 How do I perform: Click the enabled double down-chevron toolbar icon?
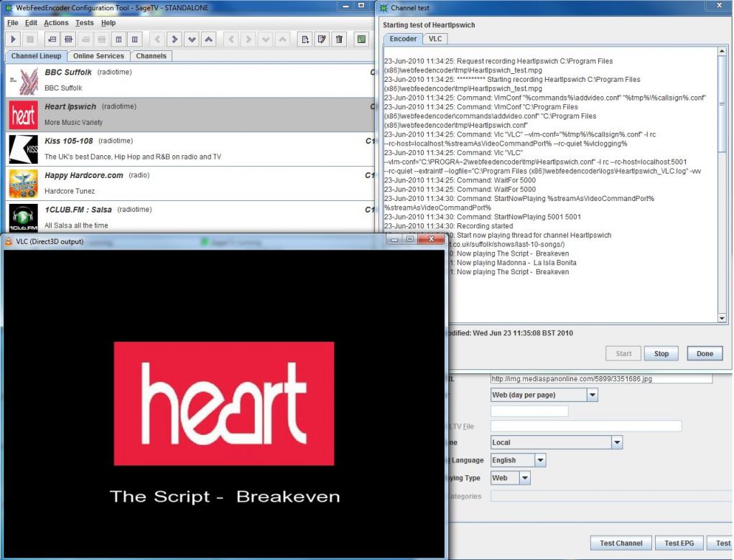coord(192,39)
